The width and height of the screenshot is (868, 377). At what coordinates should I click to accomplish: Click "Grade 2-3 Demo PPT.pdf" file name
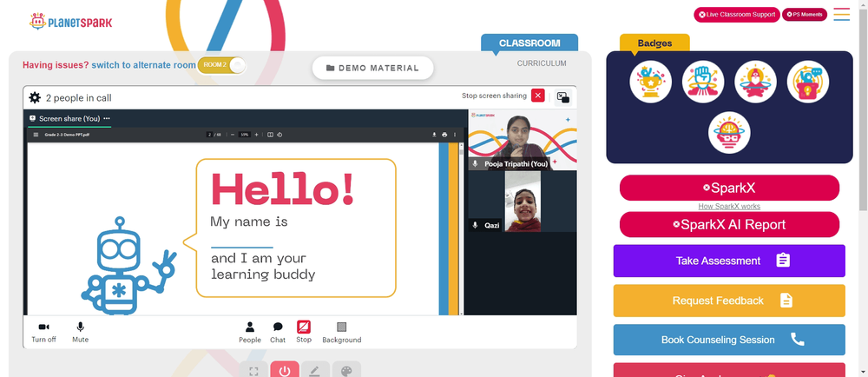click(x=67, y=135)
